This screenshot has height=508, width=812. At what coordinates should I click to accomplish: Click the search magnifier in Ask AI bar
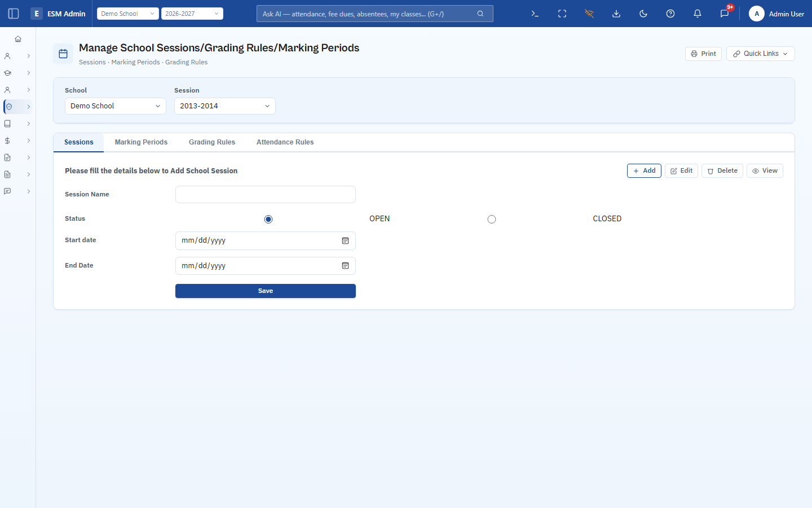pyautogui.click(x=480, y=14)
